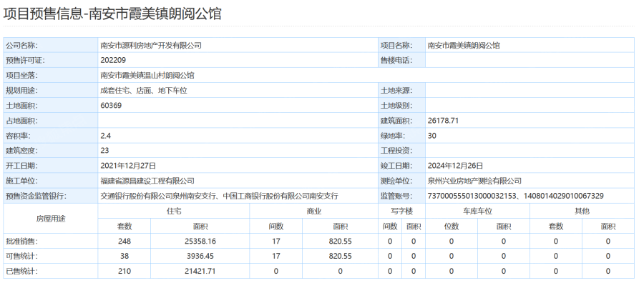Click the 售楼电话 label
The height and width of the screenshot is (283, 644).
tap(396, 60)
